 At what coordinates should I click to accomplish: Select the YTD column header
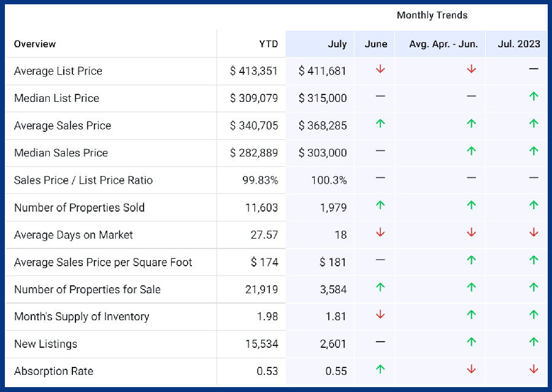[x=268, y=44]
